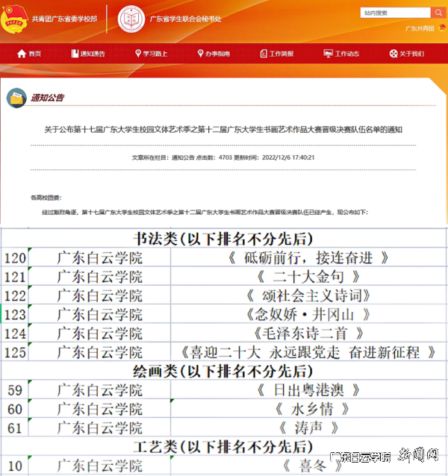Click the 书法类 table section header
This screenshot has height=476, width=448.
223,239
